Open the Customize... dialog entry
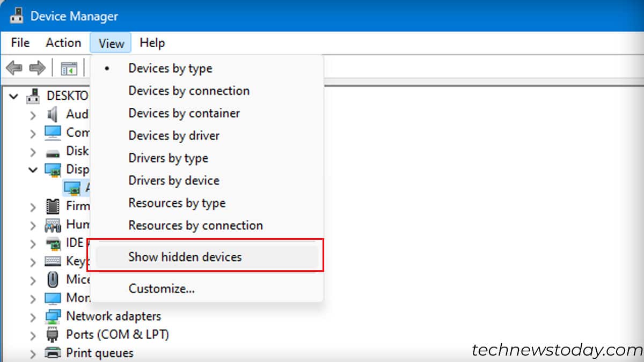This screenshot has width=644, height=362. [x=207, y=289]
